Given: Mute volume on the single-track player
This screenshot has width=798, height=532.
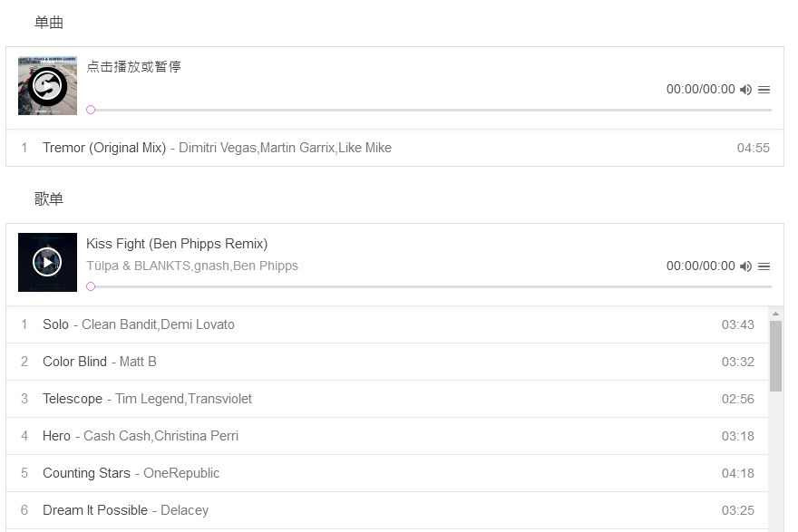Looking at the screenshot, I should (x=745, y=90).
